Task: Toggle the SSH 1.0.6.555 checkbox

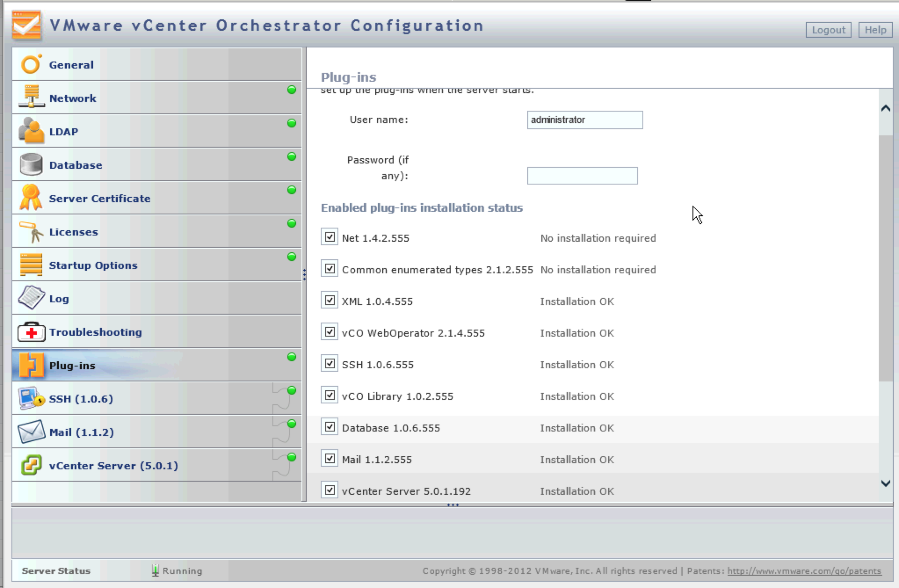Action: (329, 363)
